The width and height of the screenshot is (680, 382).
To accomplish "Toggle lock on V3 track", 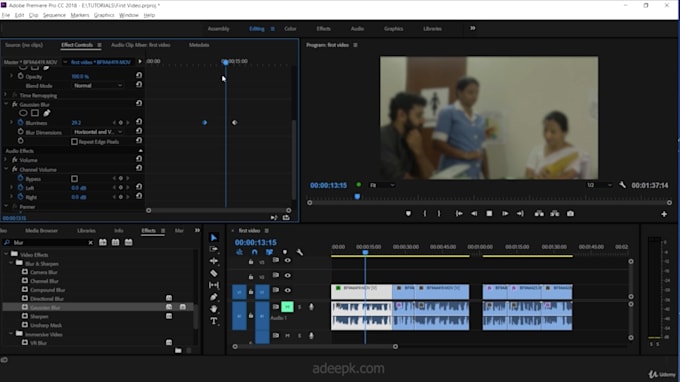I will coord(251,261).
